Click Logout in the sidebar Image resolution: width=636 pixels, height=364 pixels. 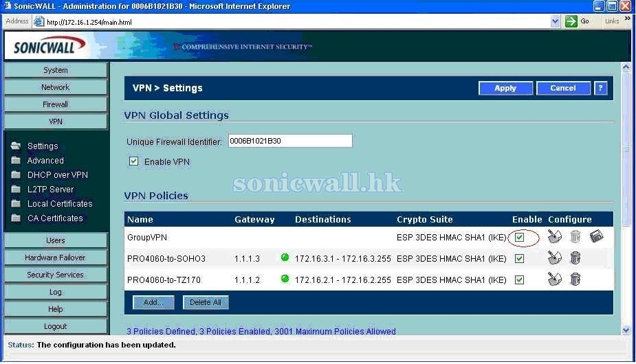pyautogui.click(x=56, y=326)
